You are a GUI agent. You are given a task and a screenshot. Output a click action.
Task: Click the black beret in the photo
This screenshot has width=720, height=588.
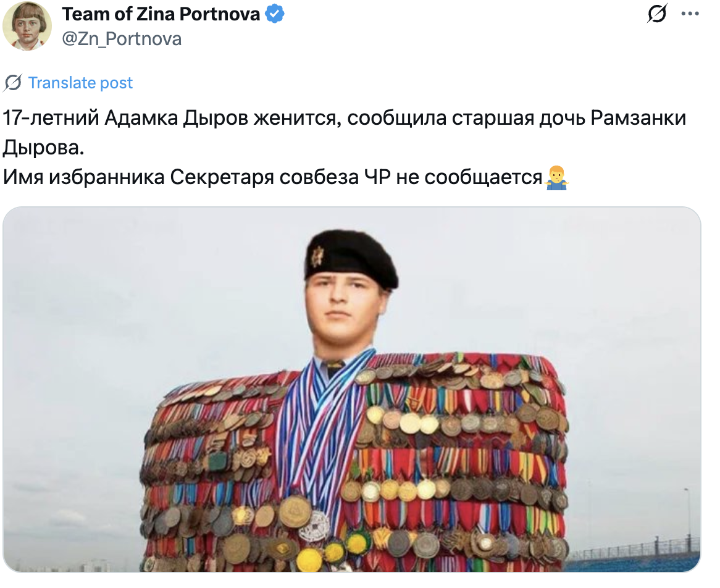point(351,259)
